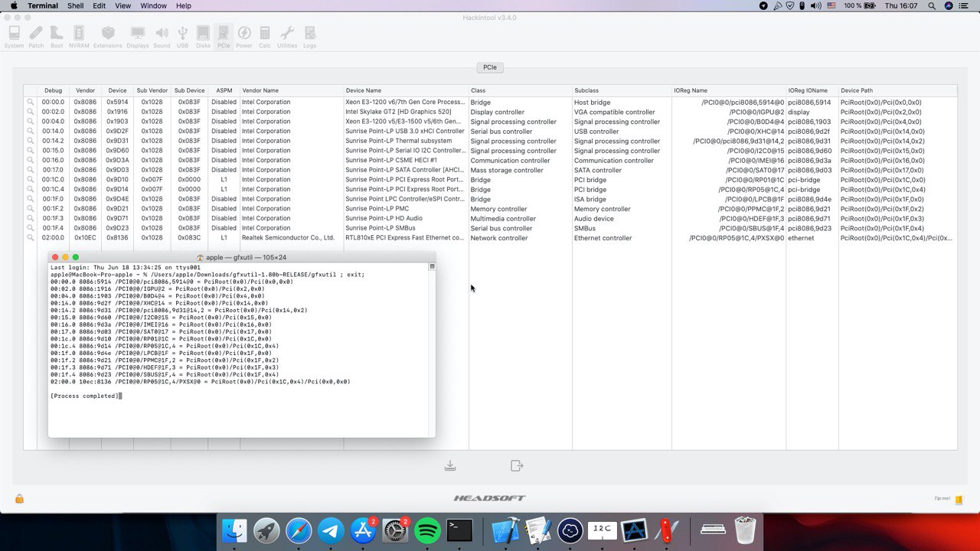Click magnifier icon for row 00:00.0
Screen dimensions: 980x551
31,102
